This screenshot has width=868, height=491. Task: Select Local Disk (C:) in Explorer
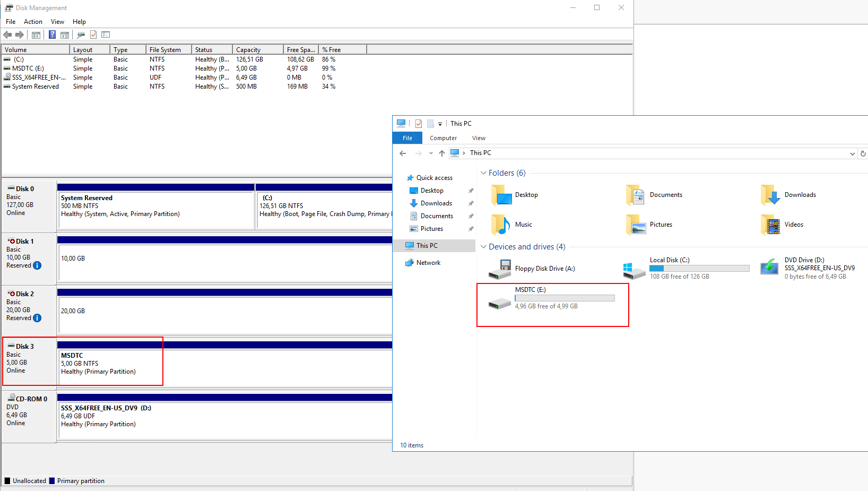686,269
